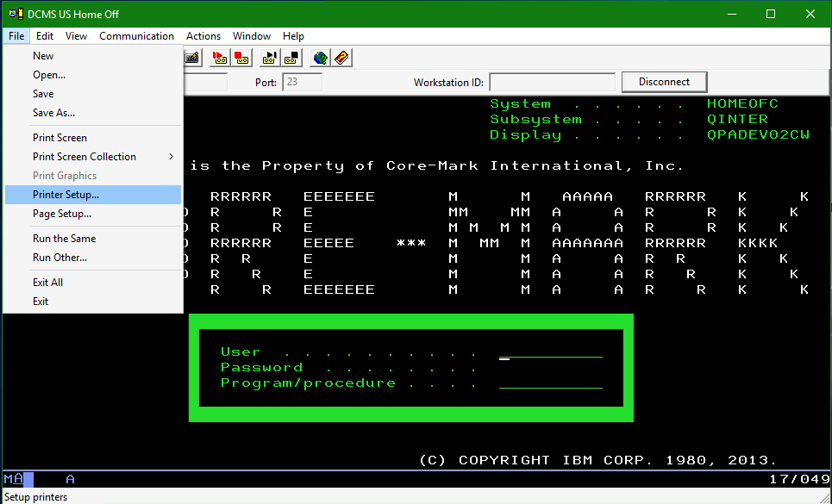Click the IBM copyright line
This screenshot has width=832, height=504.
pyautogui.click(x=598, y=460)
